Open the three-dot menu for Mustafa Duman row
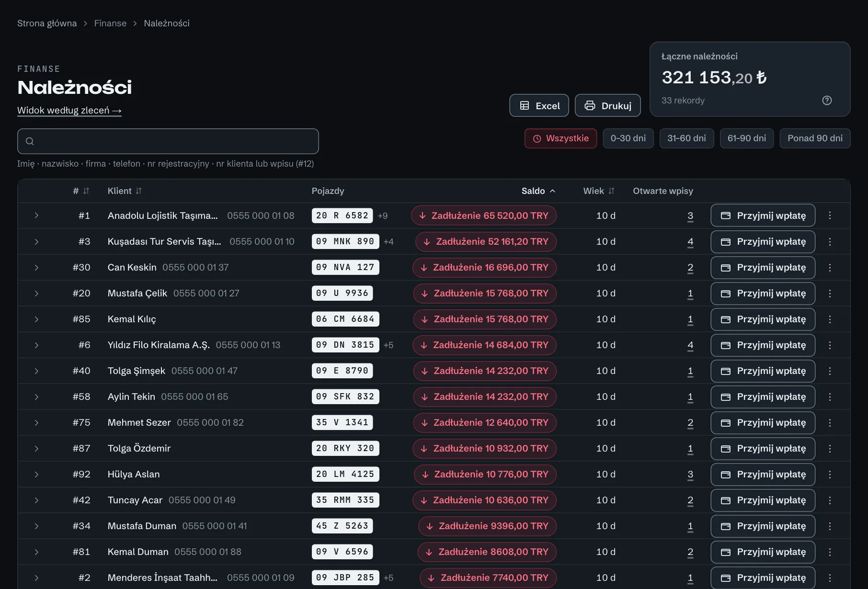This screenshot has height=589, width=868. (830, 526)
